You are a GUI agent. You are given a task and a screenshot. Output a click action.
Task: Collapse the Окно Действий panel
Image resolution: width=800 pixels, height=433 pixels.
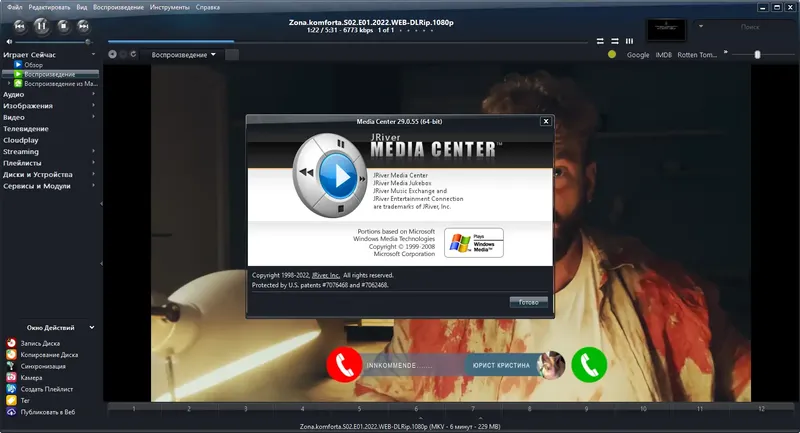pos(92,327)
